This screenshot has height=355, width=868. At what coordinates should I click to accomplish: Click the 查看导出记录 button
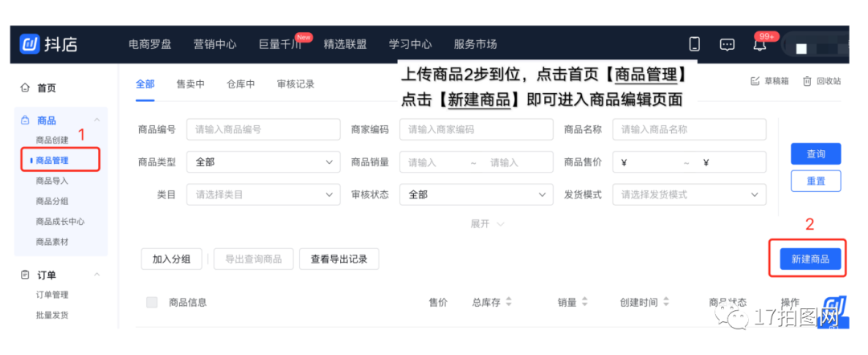point(339,259)
